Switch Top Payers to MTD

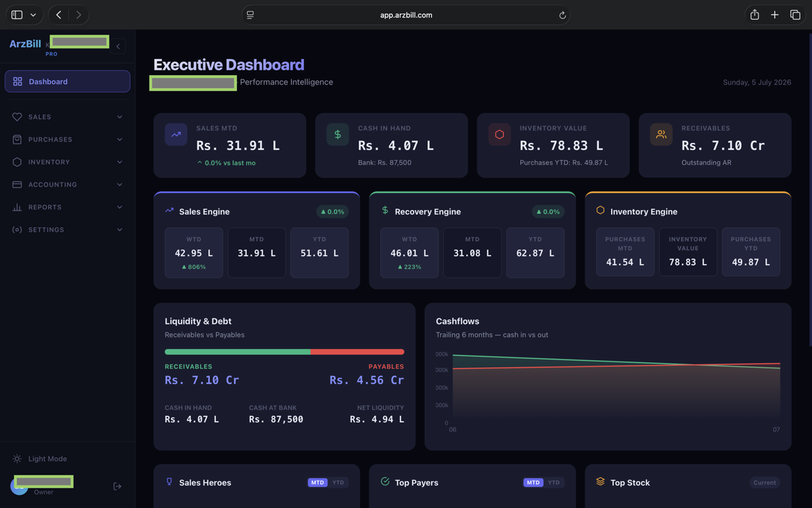pos(533,482)
